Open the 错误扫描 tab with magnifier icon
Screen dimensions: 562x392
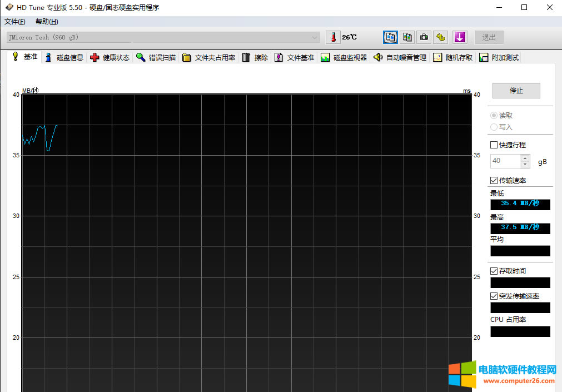pos(156,58)
